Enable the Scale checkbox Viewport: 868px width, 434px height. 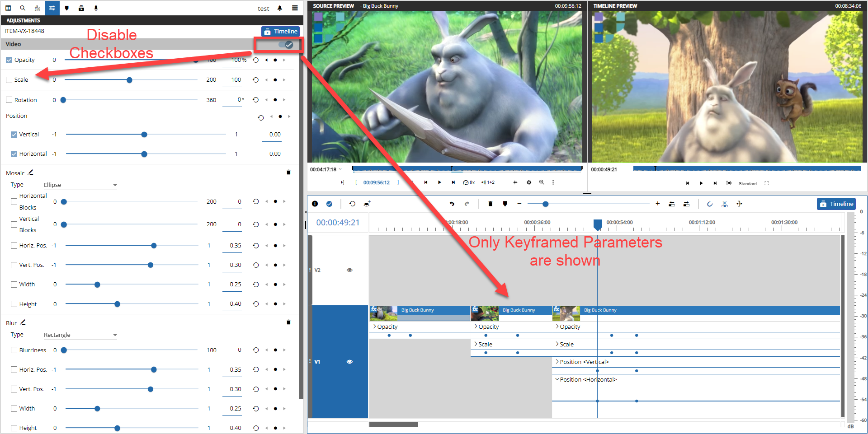[x=9, y=80]
